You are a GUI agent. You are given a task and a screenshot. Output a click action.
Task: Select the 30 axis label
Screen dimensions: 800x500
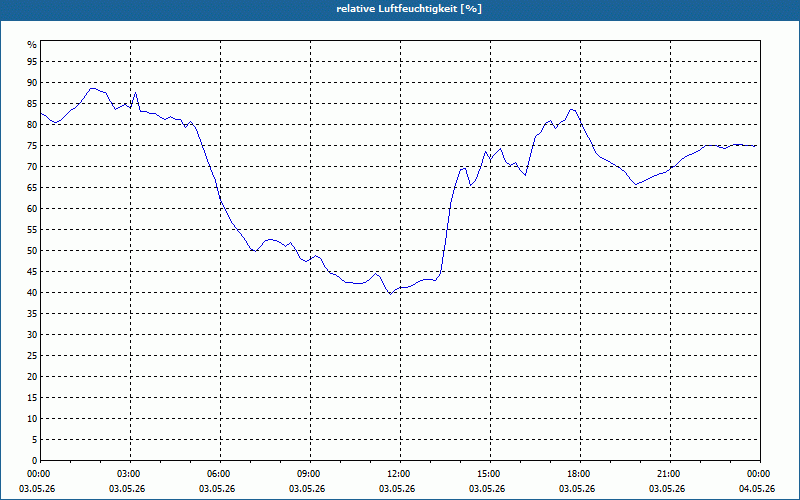pyautogui.click(x=32, y=335)
